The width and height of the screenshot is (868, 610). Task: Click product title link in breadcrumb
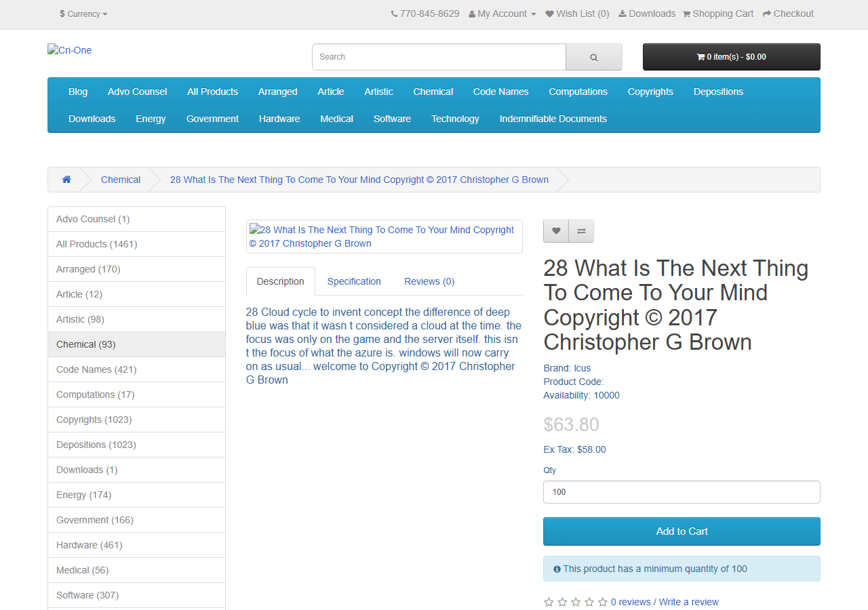coord(359,180)
